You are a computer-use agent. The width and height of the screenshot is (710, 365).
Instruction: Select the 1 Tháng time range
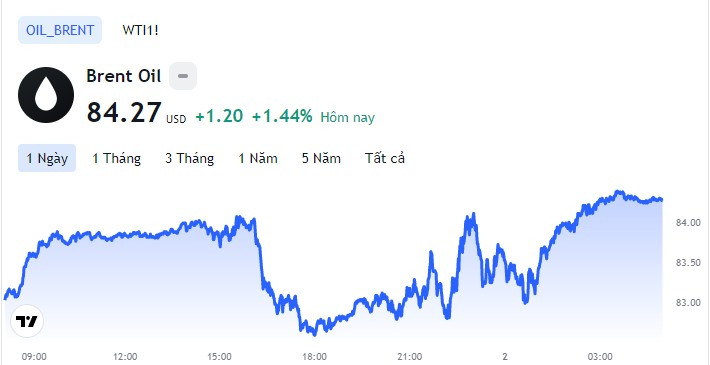click(x=116, y=158)
